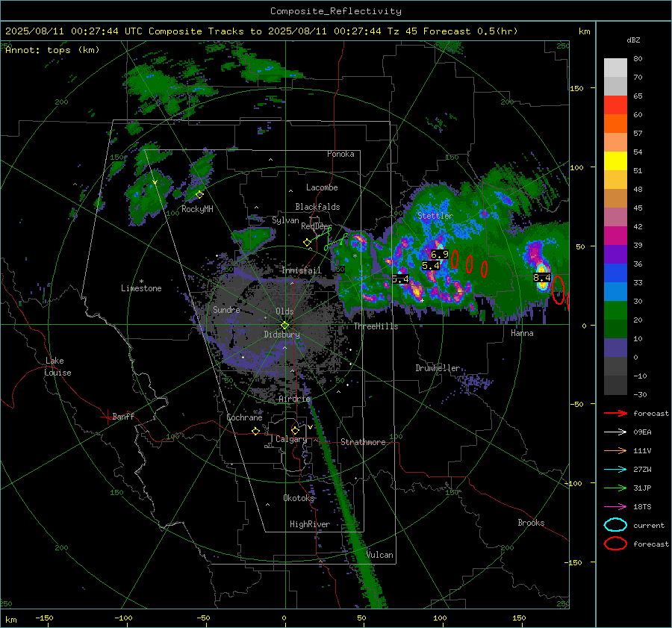This screenshot has height=628, width=672.
Task: Click the Drumheller label
Action: (x=438, y=368)
